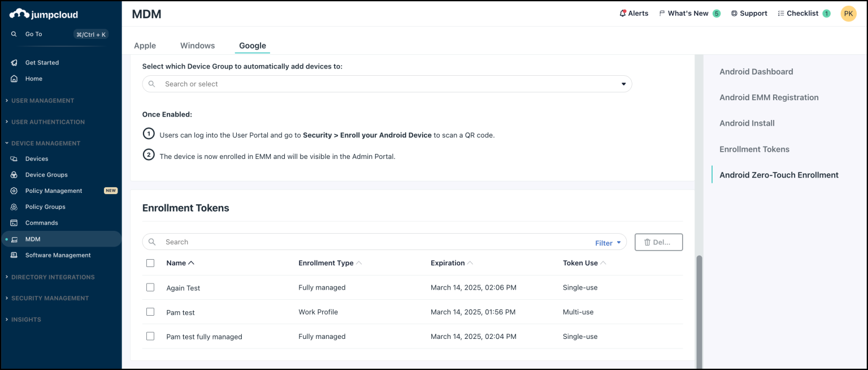Screen dimensions: 868x370
Task: Check the select-all checkbox in the table header
Action: tap(150, 263)
